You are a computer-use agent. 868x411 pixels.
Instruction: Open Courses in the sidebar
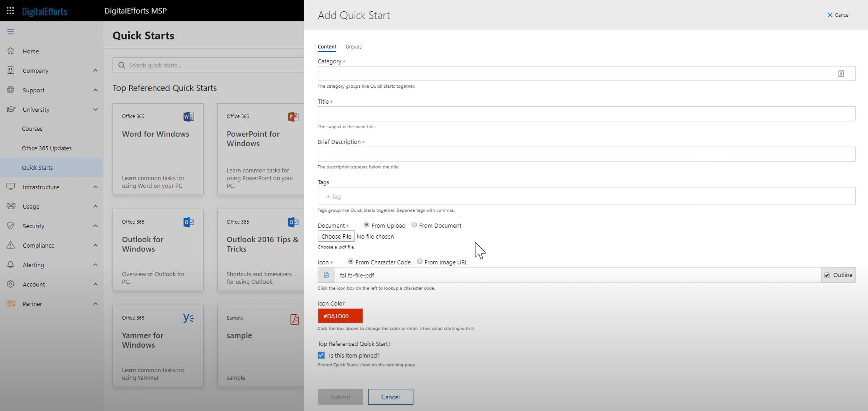click(32, 128)
